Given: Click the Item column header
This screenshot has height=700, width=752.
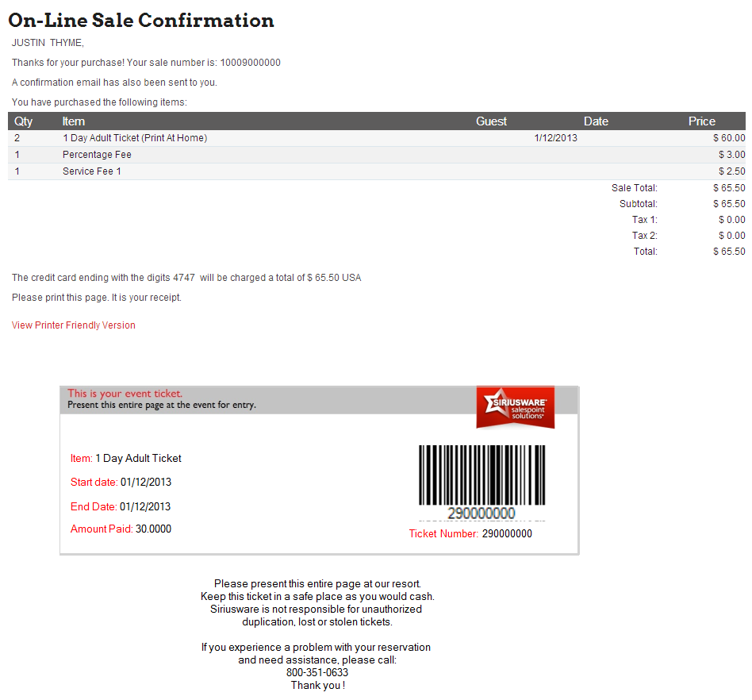Looking at the screenshot, I should click(74, 121).
